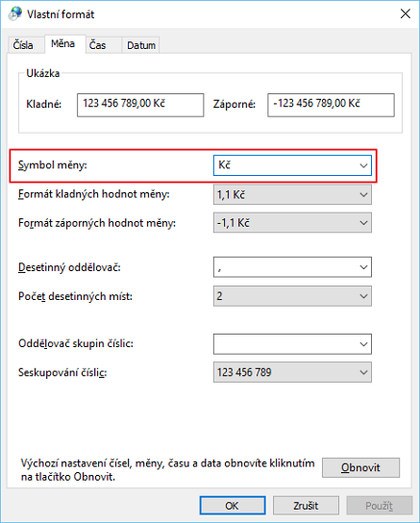This screenshot has height=523, width=420.
Task: Click the globe icon in title bar
Action: pyautogui.click(x=15, y=13)
